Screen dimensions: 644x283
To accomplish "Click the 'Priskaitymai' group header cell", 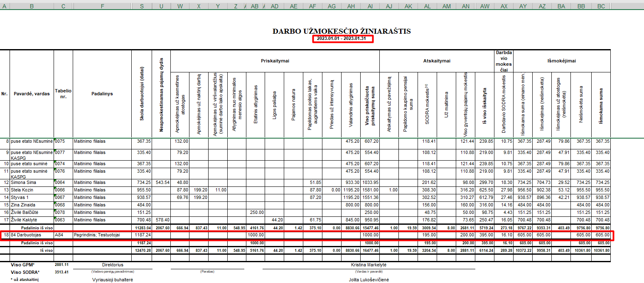I will coord(275,61).
